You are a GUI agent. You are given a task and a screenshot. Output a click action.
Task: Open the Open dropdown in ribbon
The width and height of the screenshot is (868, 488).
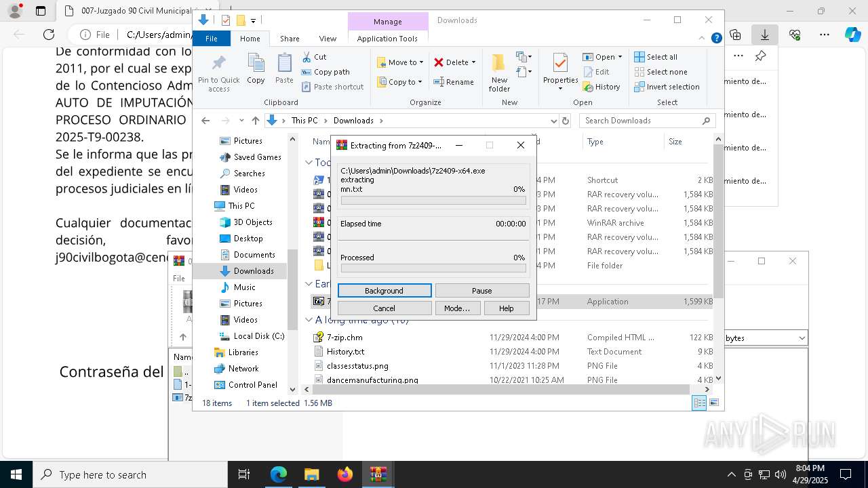tap(620, 57)
